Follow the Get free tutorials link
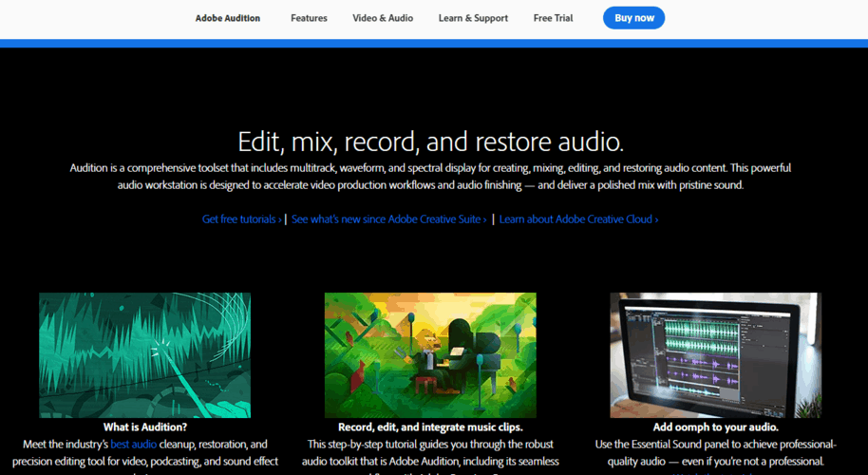The width and height of the screenshot is (868, 475). (242, 219)
